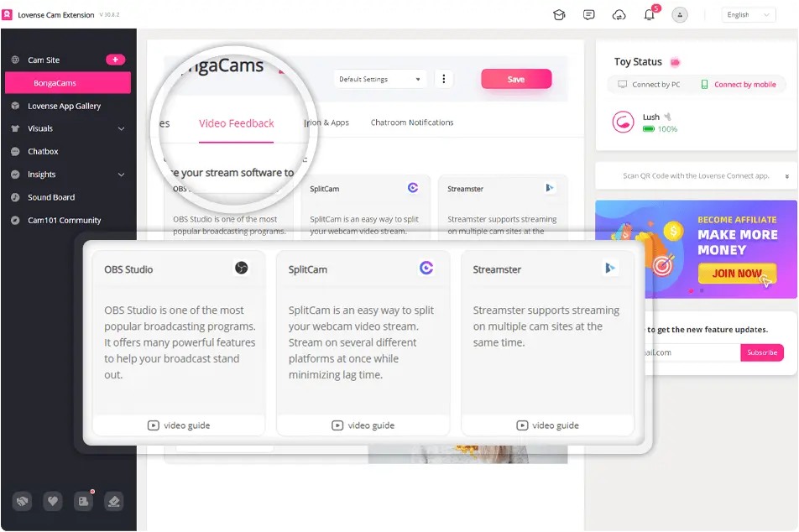Open the user profile avatar
The width and height of the screenshot is (799, 532).
tap(679, 15)
